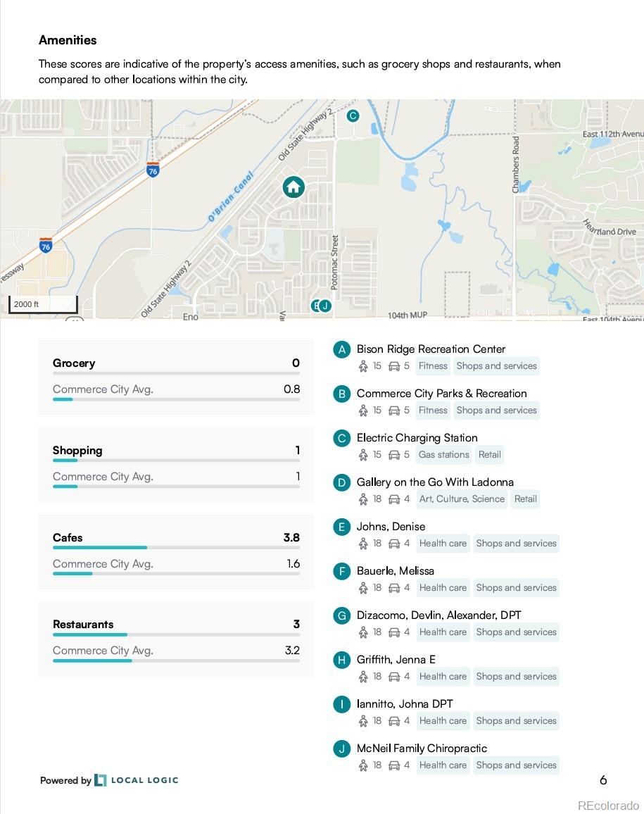Open Bison Ridge Recreation Center listing

431,349
